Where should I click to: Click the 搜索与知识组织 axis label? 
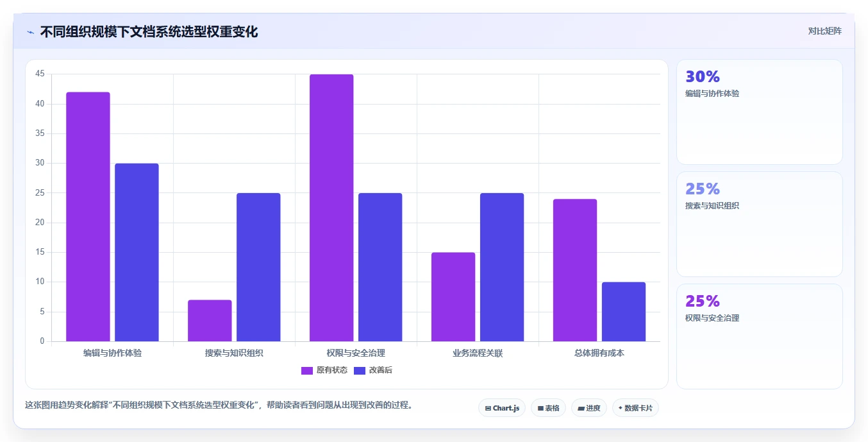coord(234,353)
